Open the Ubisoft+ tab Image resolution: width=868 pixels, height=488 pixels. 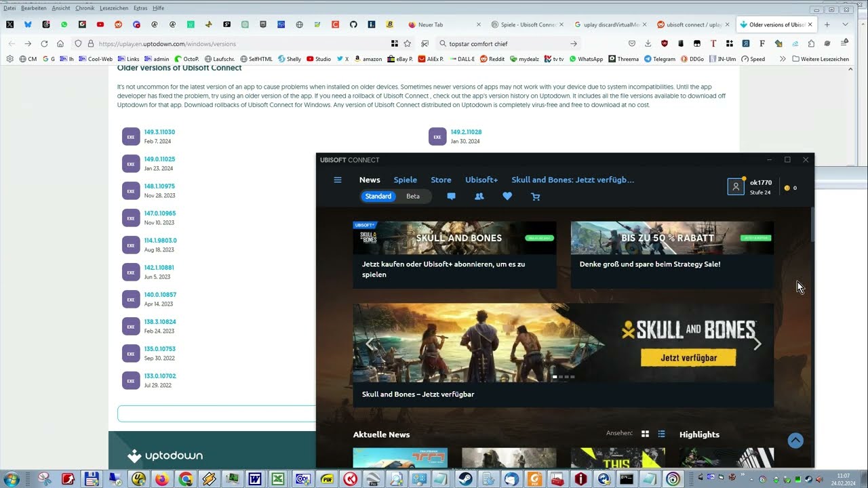click(481, 180)
